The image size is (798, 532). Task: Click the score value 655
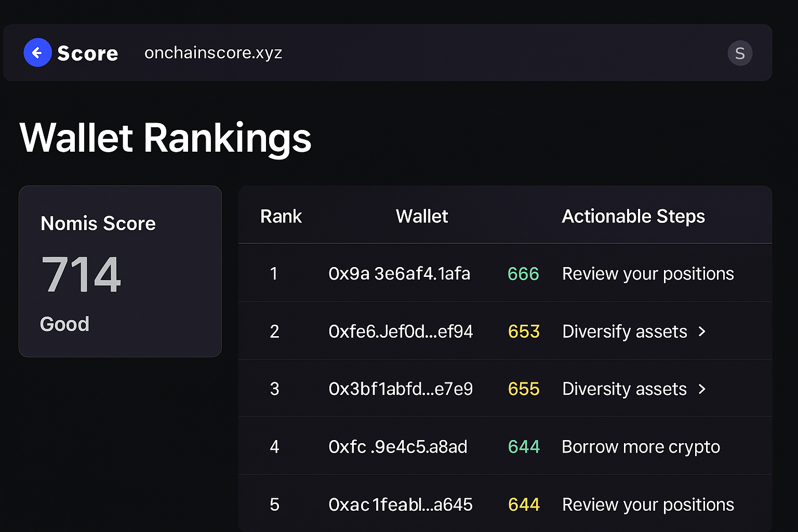tap(524, 389)
